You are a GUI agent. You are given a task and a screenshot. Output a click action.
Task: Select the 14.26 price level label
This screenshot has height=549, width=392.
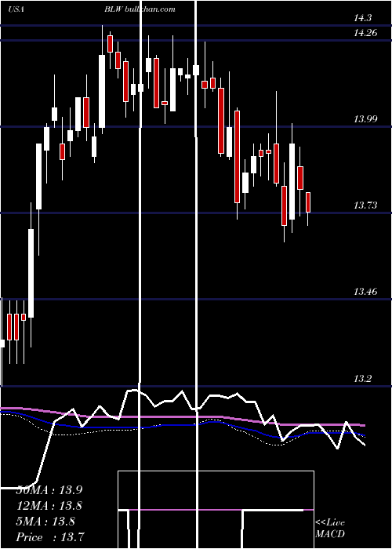365,33
